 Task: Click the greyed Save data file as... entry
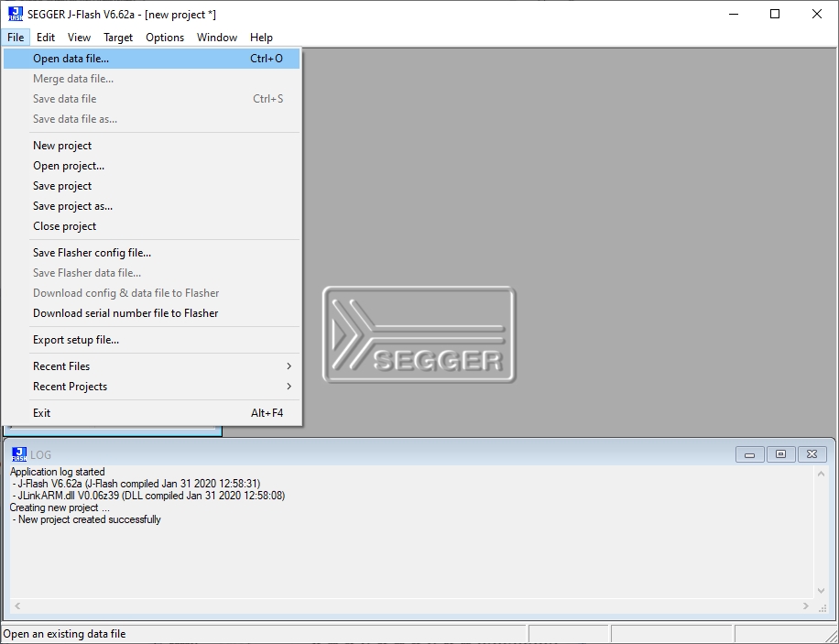pos(151,119)
